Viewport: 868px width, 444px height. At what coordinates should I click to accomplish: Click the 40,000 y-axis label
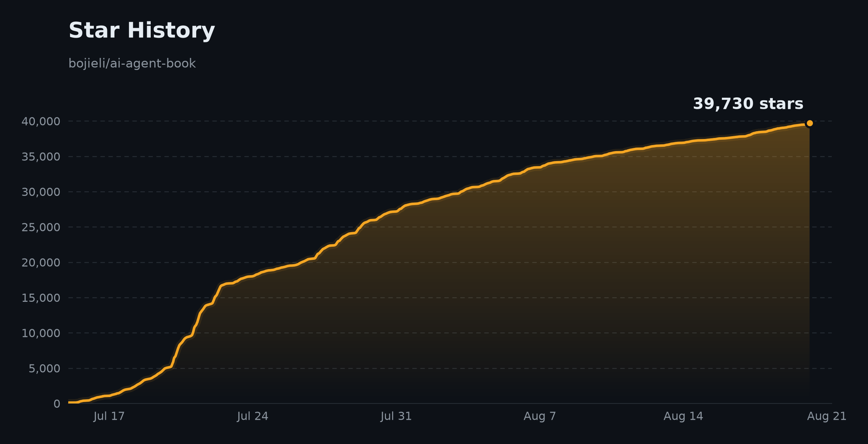click(x=41, y=122)
